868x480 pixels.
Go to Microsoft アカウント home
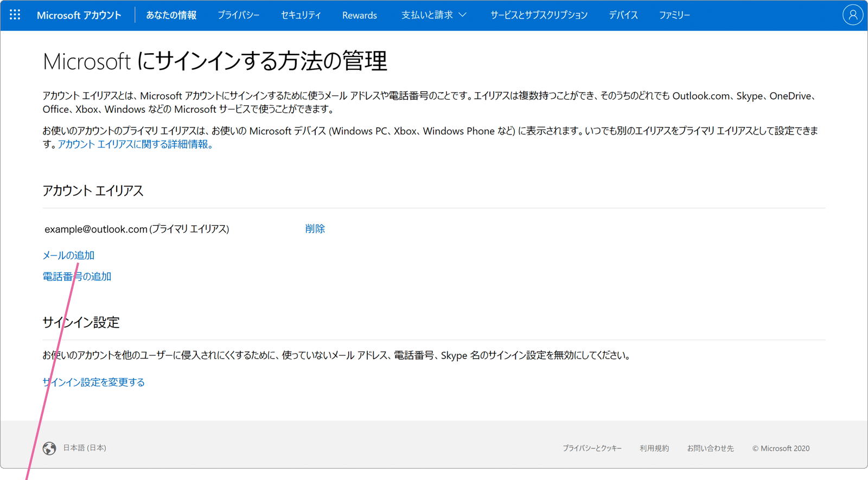tap(79, 15)
